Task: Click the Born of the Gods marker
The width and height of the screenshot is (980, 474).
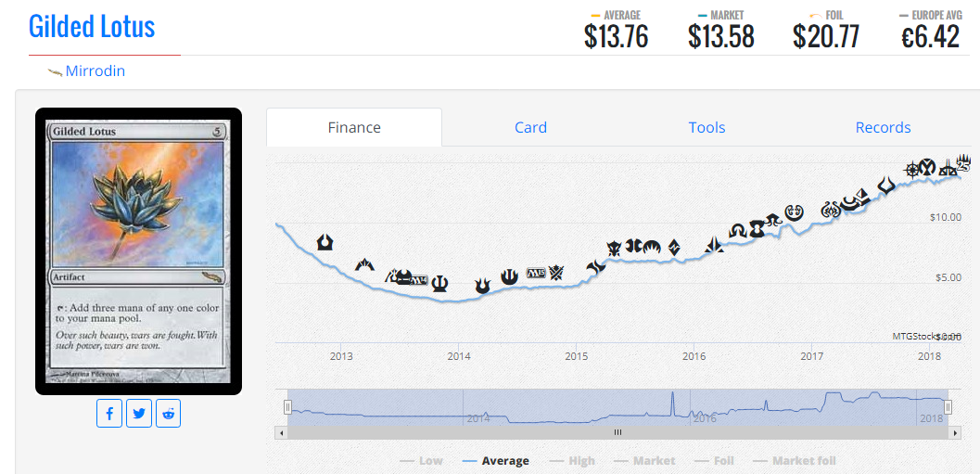Action: coord(482,287)
